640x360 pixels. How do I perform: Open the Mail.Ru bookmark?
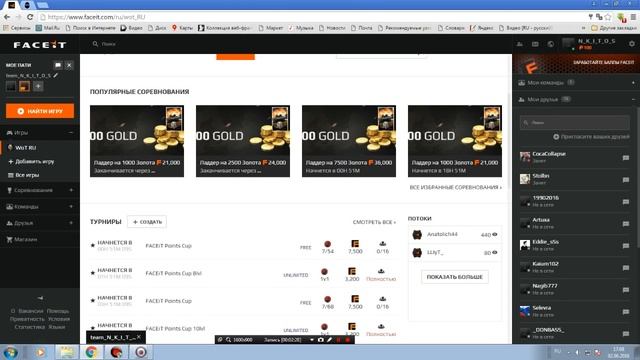tap(48, 28)
